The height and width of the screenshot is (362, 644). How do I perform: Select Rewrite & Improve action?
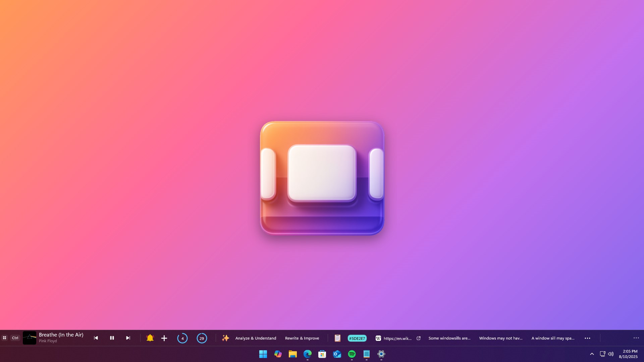tap(302, 338)
